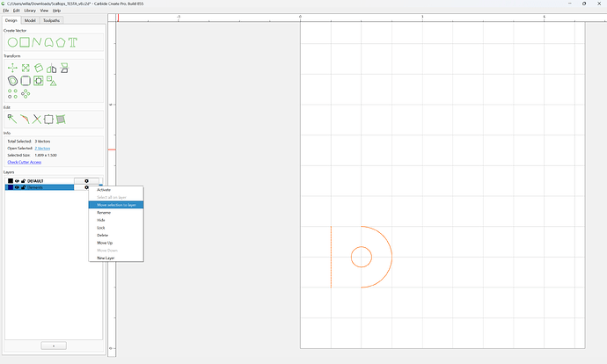The width and height of the screenshot is (607, 364).
Task: Switch to the Toolpaths tab
Action: tap(52, 20)
